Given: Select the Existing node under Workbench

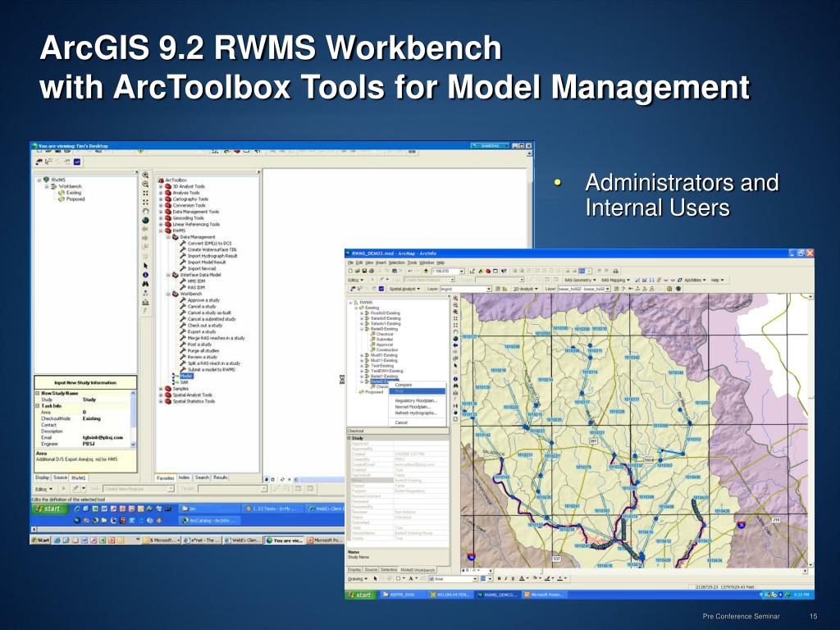Looking at the screenshot, I should tap(70, 192).
